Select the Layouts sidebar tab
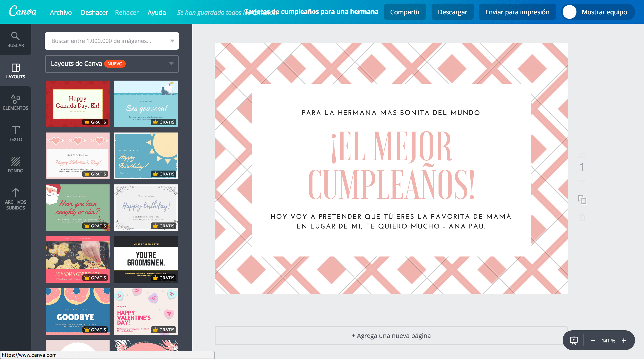The image size is (644, 359). coord(15,71)
